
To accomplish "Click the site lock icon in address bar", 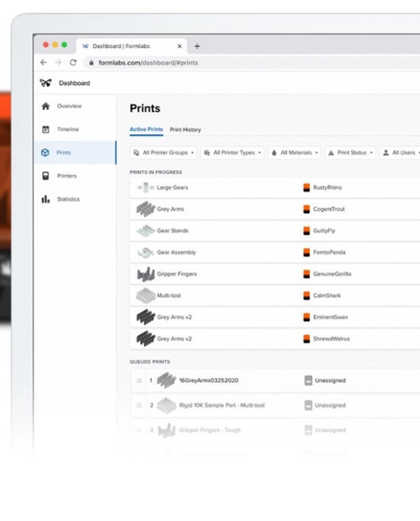I will pos(91,62).
